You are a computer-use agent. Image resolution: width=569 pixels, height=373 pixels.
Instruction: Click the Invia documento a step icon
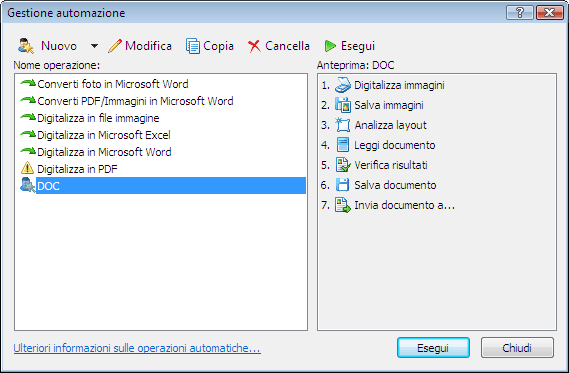pyautogui.click(x=343, y=205)
